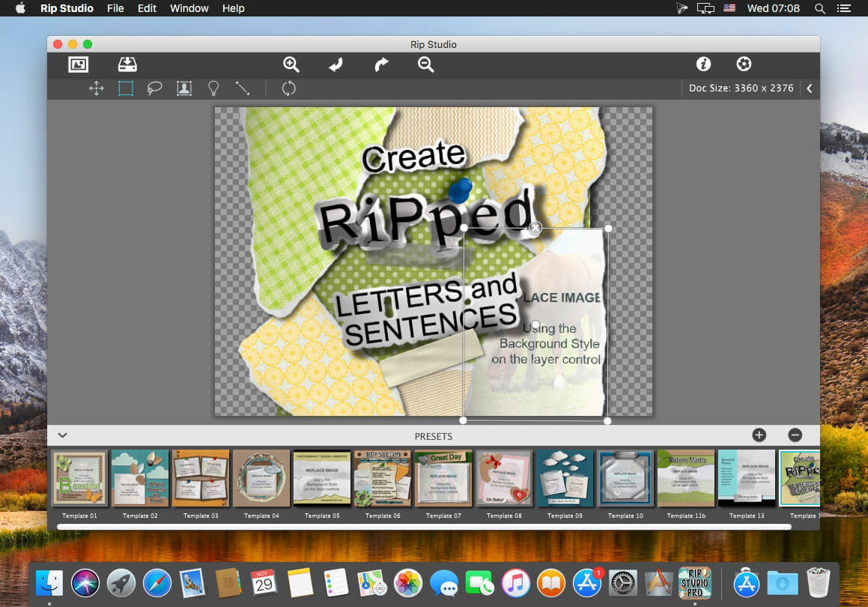Image resolution: width=868 pixels, height=607 pixels.
Task: Click the open image icon in toolbar
Action: 78,64
